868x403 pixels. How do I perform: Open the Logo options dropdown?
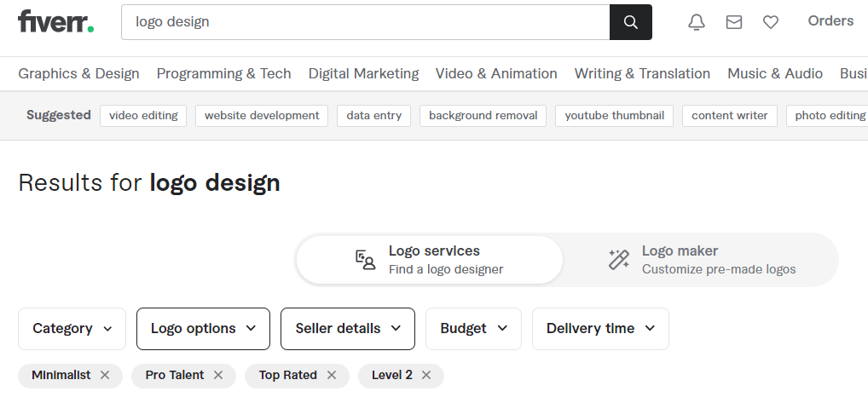coord(203,329)
